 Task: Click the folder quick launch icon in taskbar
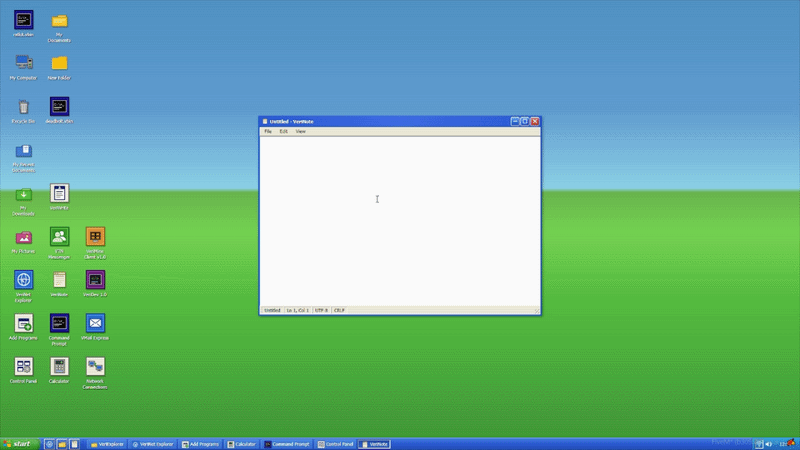62,444
